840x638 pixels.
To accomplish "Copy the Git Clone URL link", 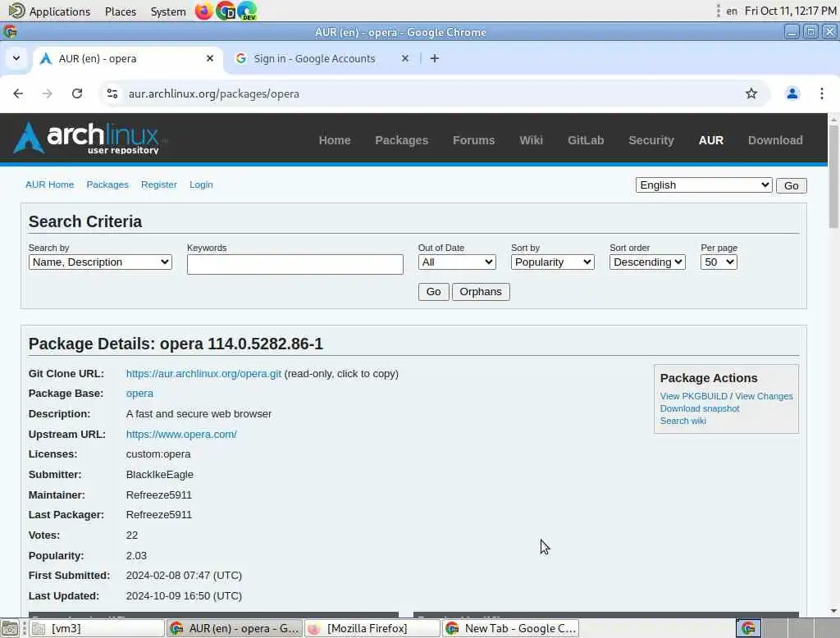I will [x=203, y=373].
